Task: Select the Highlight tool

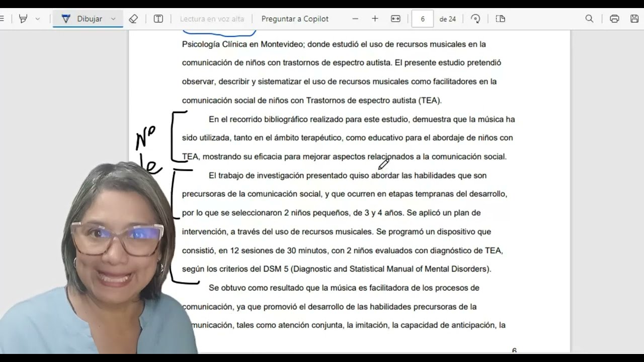Action: pyautogui.click(x=23, y=19)
